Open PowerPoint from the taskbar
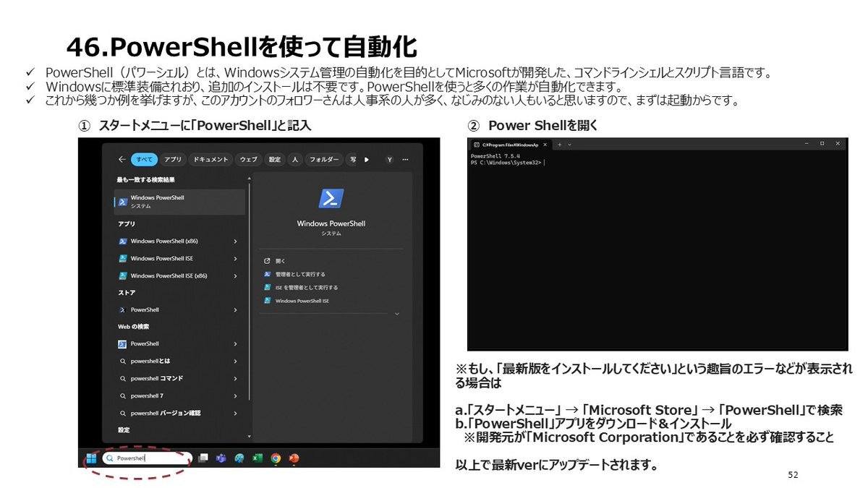 click(294, 458)
